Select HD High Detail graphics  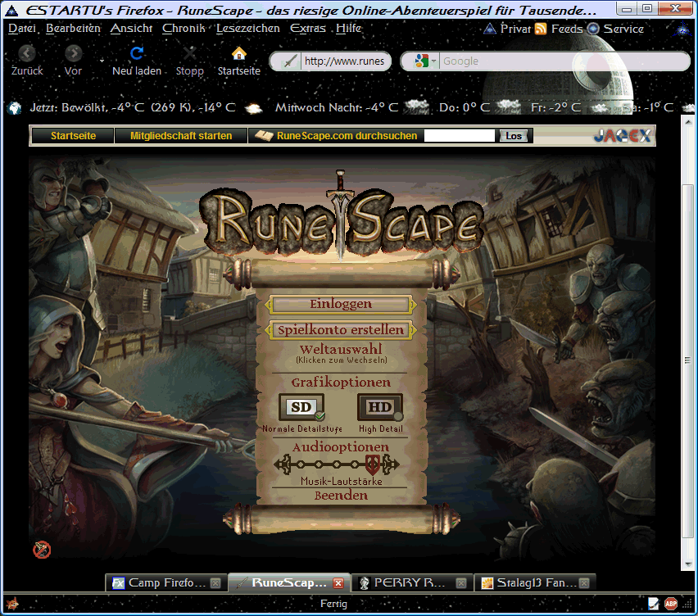coord(379,407)
